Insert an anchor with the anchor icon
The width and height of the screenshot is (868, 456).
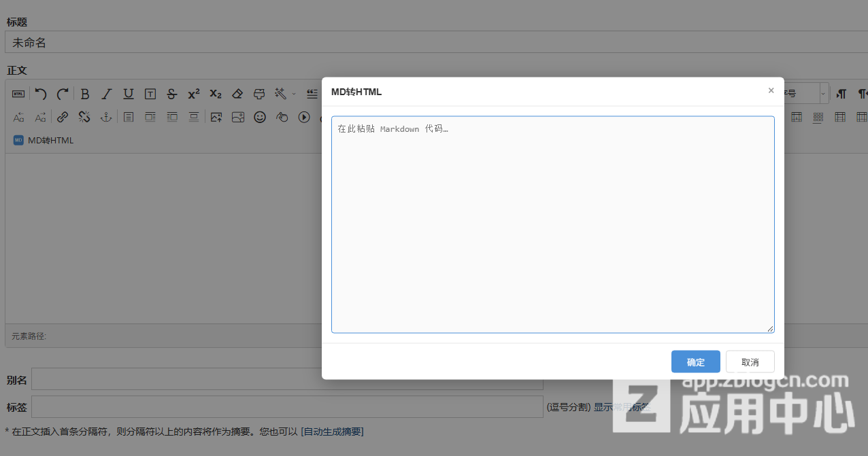pos(106,117)
